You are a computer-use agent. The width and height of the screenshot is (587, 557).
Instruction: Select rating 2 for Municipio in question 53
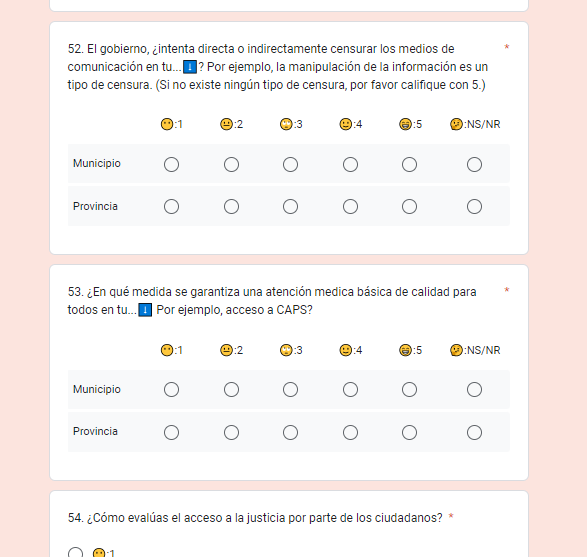pos(231,390)
